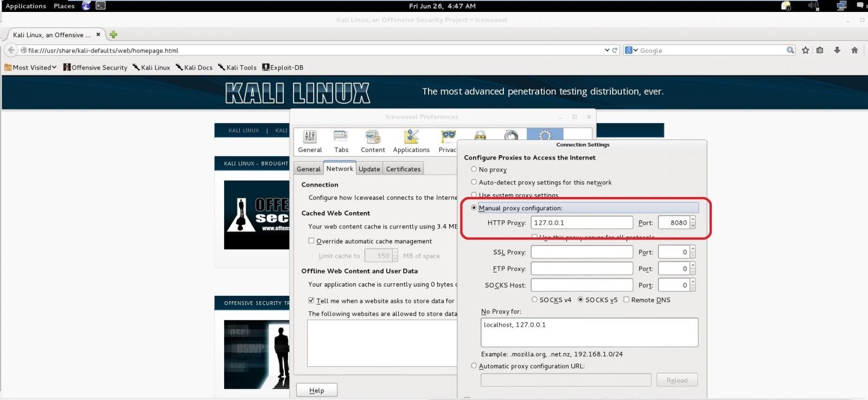Screen dimensions: 868x400
Task: Adjust the HTTP proxy port stepper
Action: click(693, 223)
